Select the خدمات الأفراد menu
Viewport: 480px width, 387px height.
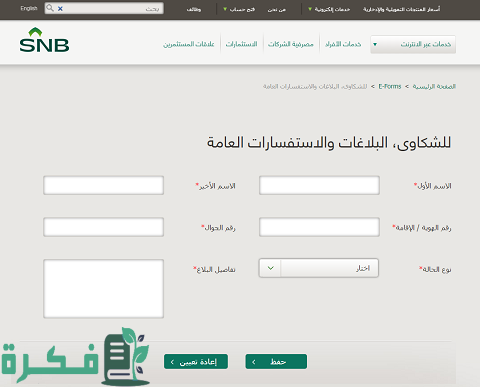pyautogui.click(x=343, y=44)
